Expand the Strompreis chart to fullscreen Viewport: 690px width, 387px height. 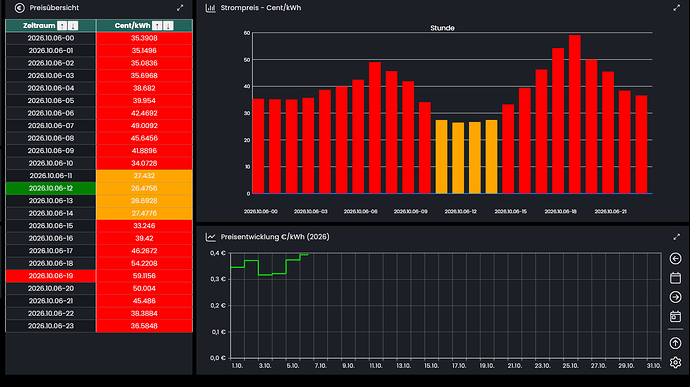coord(676,8)
